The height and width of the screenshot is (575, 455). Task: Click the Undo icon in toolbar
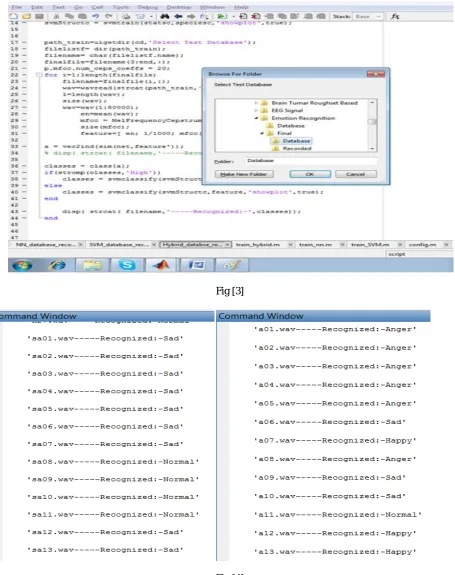(x=95, y=17)
